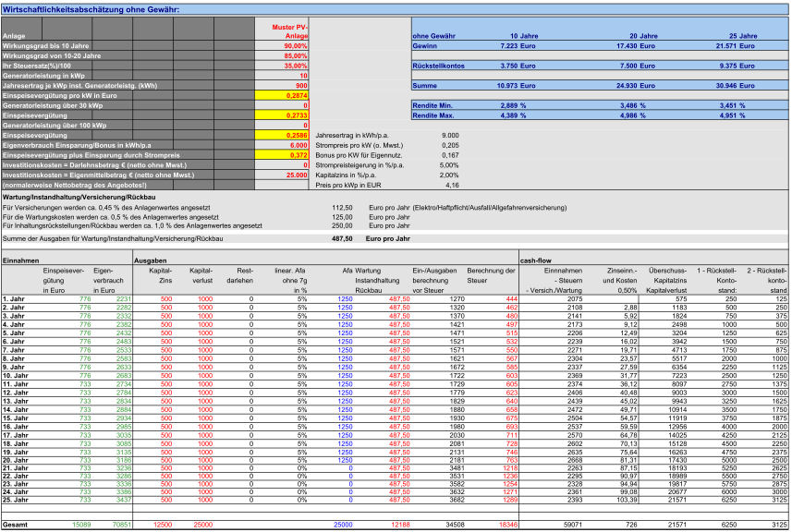Select the Gesamt total row label
This screenshot has width=792, height=532.
[16, 525]
